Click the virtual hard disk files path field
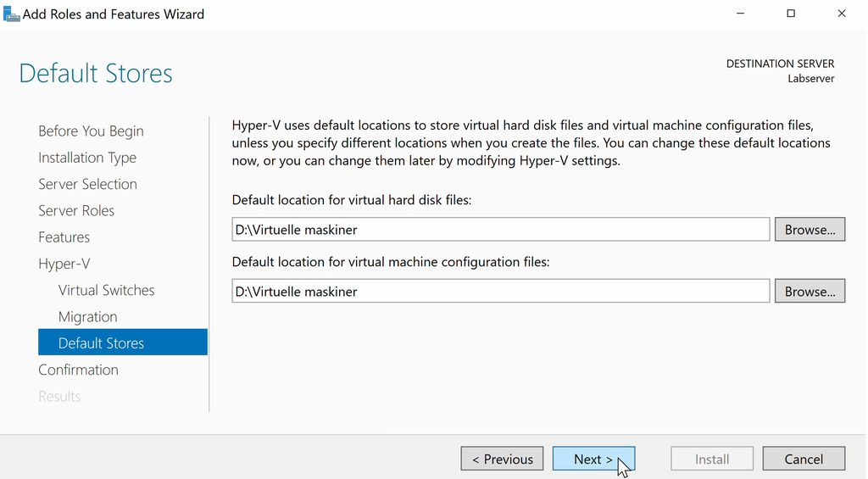 [500, 230]
